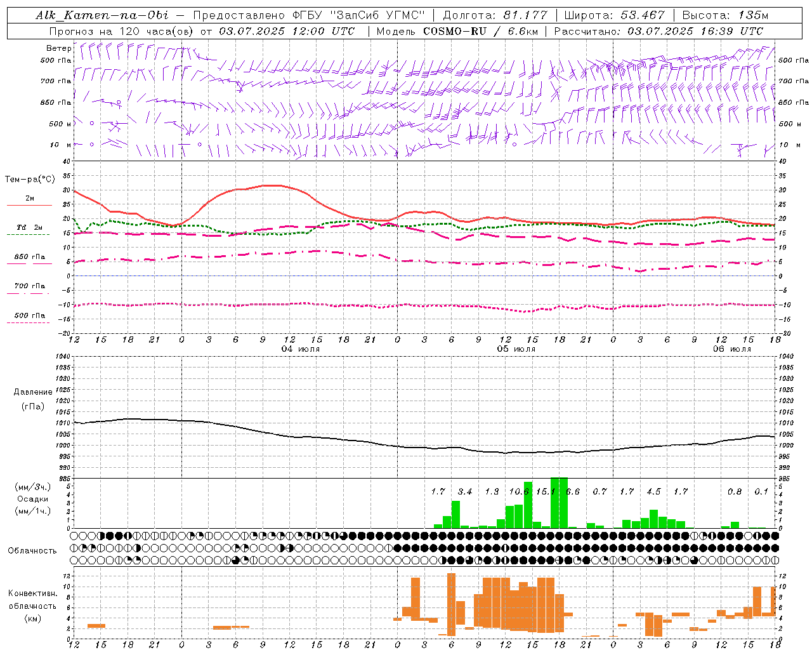This screenshot has height=650, width=812.
Task: Click the Тем-ра(°C) temperature panel label
Action: click(x=30, y=180)
